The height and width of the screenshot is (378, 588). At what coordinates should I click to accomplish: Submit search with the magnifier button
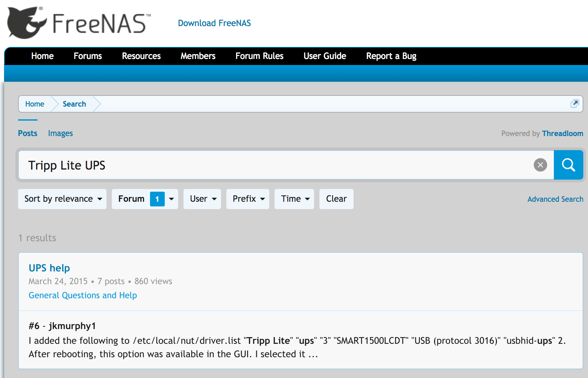click(x=568, y=165)
